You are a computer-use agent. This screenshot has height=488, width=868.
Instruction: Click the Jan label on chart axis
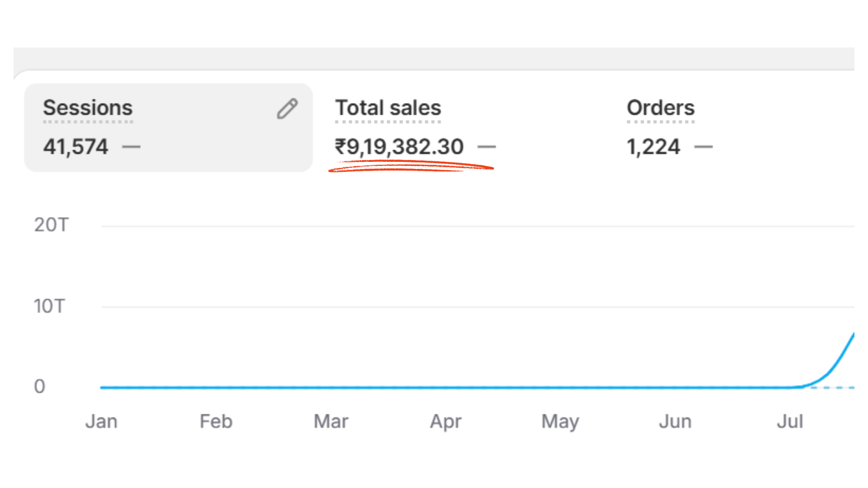(x=101, y=421)
